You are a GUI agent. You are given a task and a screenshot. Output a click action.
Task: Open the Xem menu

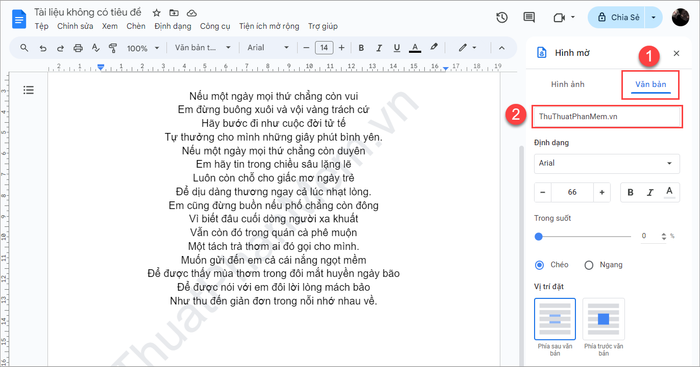pyautogui.click(x=110, y=26)
